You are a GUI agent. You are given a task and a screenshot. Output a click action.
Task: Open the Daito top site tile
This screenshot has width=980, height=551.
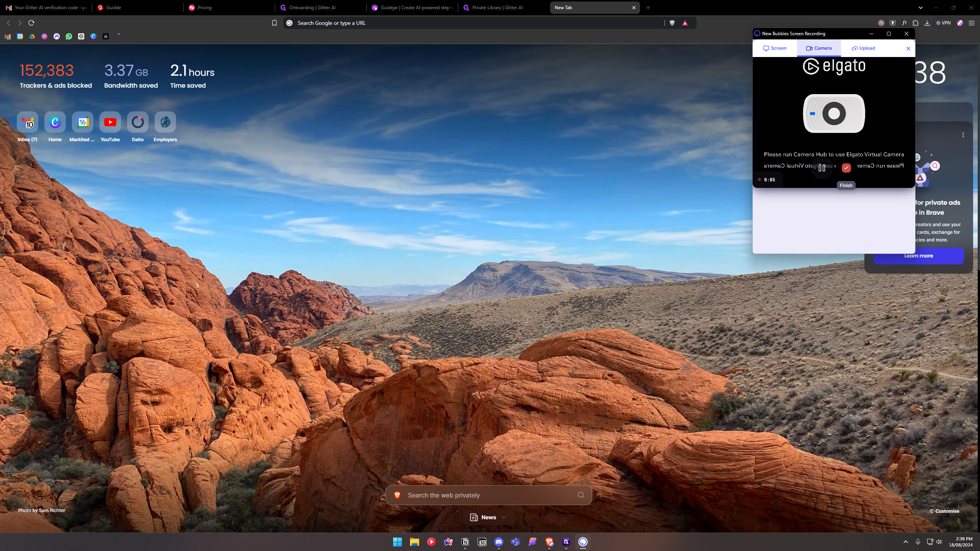[138, 127]
